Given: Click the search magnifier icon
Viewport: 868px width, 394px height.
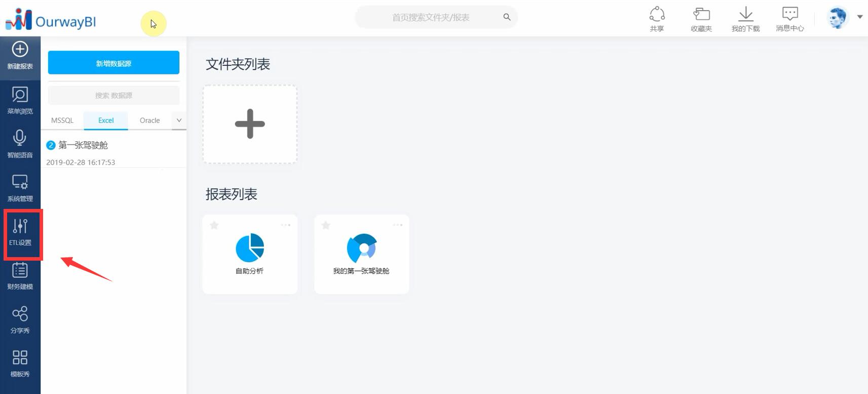Looking at the screenshot, I should click(x=507, y=17).
